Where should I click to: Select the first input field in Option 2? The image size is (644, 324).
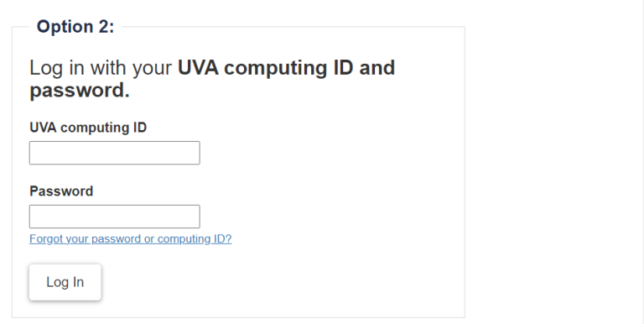click(x=115, y=153)
